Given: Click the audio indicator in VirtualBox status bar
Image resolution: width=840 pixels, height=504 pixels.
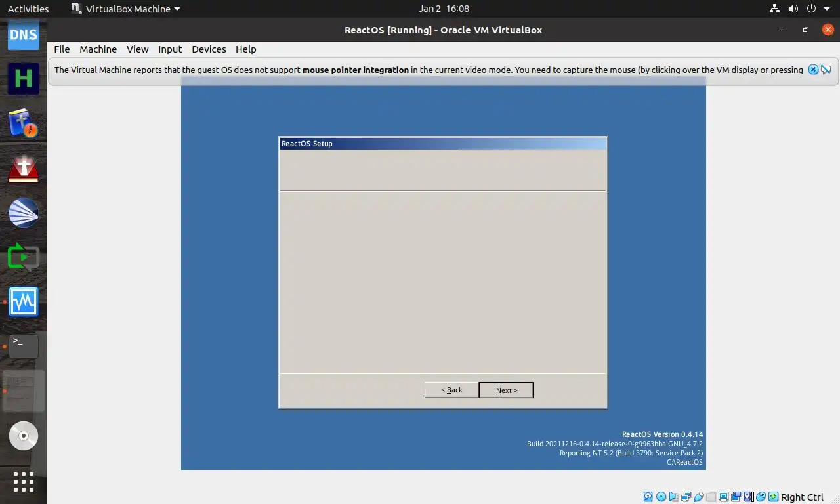Looking at the screenshot, I should point(673,497).
